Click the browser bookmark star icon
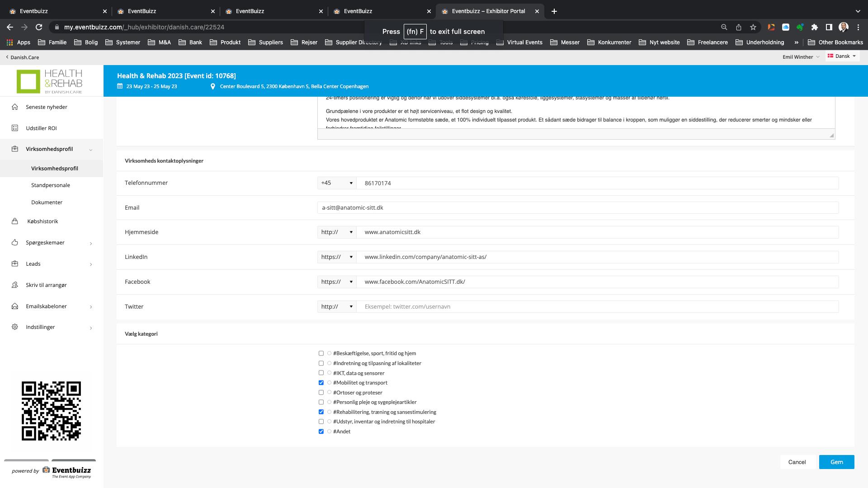The width and height of the screenshot is (868, 488). coord(753,27)
